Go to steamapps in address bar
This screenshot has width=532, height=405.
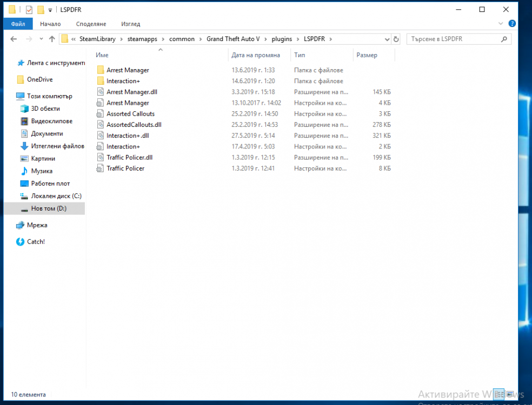(x=142, y=39)
